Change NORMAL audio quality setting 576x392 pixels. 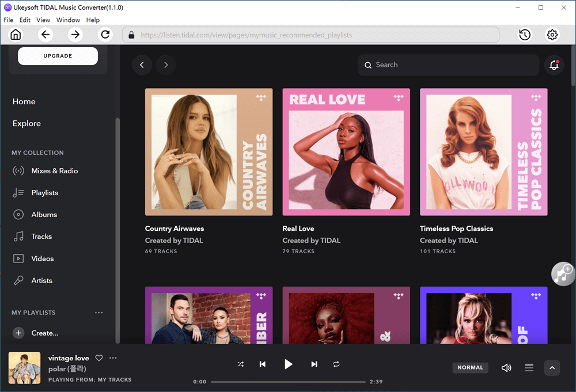[470, 367]
